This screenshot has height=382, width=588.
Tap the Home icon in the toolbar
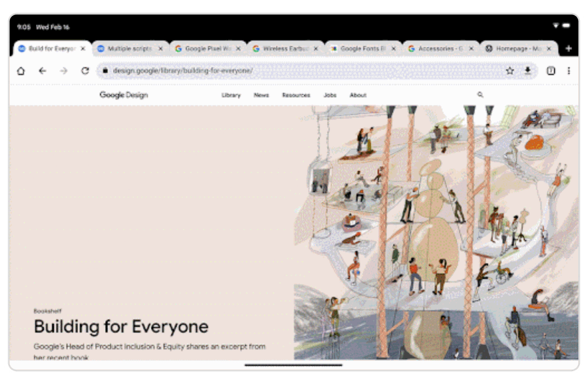21,71
